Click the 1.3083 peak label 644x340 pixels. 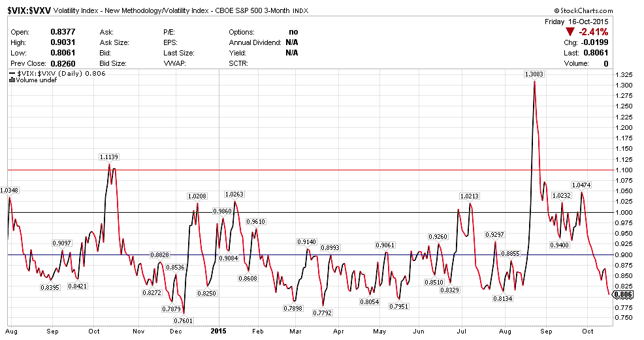click(534, 74)
